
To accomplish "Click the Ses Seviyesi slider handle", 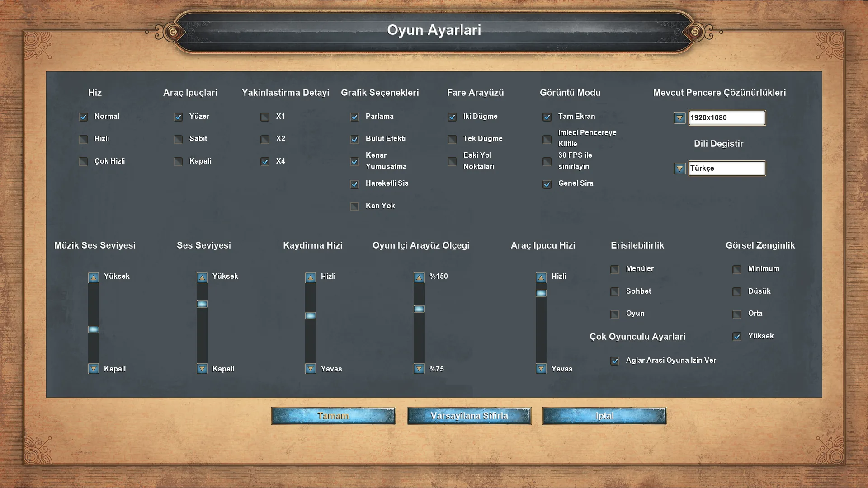I will click(x=202, y=304).
